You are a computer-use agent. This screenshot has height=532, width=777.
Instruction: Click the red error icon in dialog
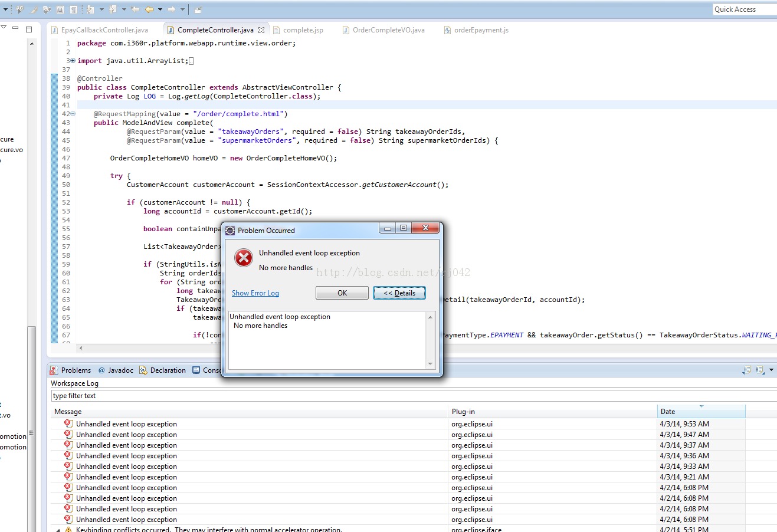point(244,258)
